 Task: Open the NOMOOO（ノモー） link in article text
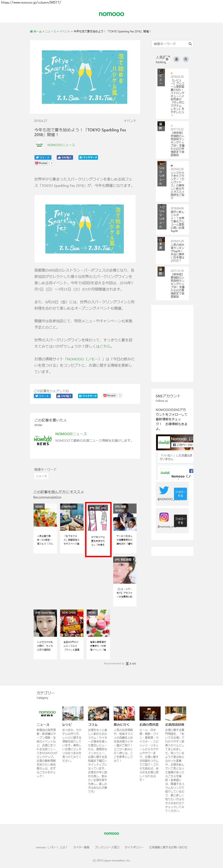pos(84,359)
